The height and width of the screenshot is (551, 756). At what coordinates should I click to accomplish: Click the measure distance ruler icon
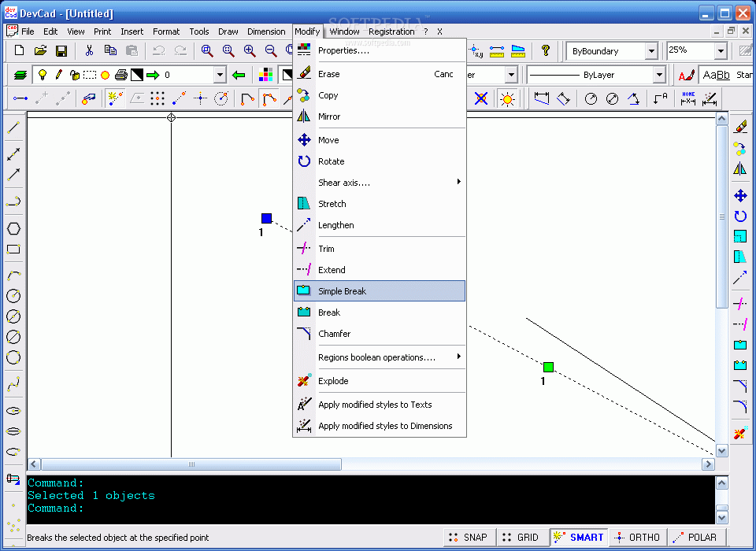tap(497, 50)
